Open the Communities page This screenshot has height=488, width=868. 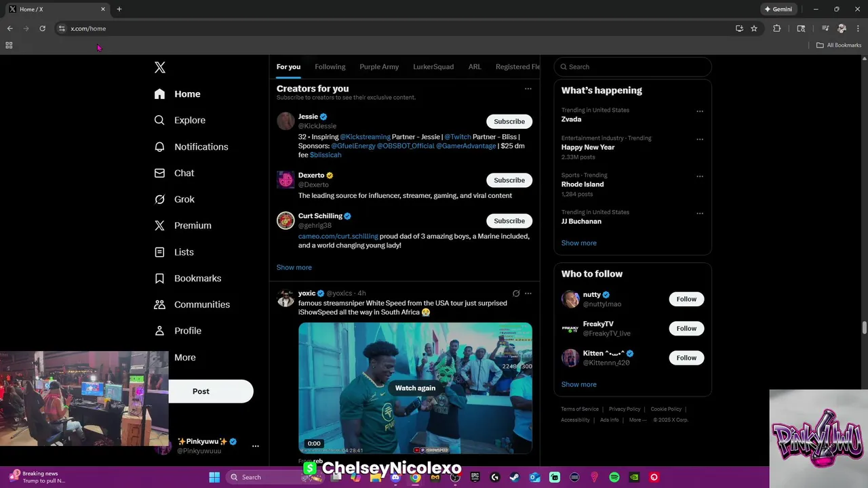coord(192,304)
